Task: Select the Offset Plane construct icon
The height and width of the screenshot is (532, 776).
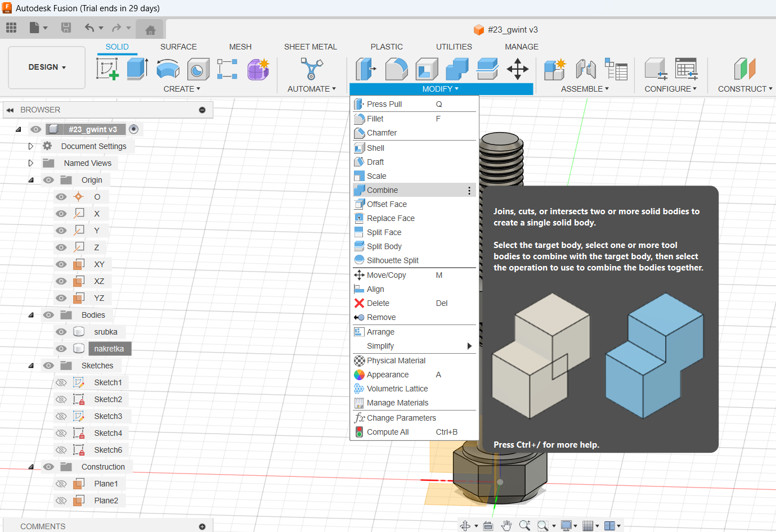Action: pyautogui.click(x=744, y=69)
